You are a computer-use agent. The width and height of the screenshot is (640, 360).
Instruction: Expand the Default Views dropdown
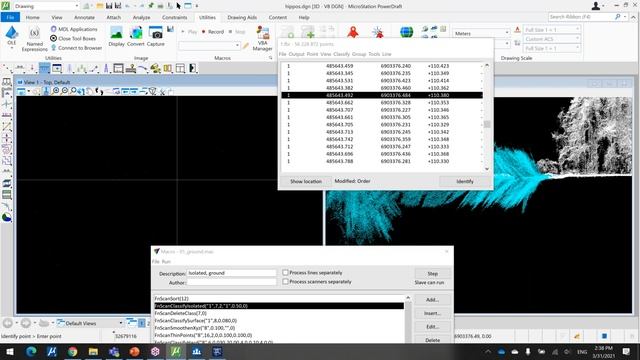[x=120, y=323]
